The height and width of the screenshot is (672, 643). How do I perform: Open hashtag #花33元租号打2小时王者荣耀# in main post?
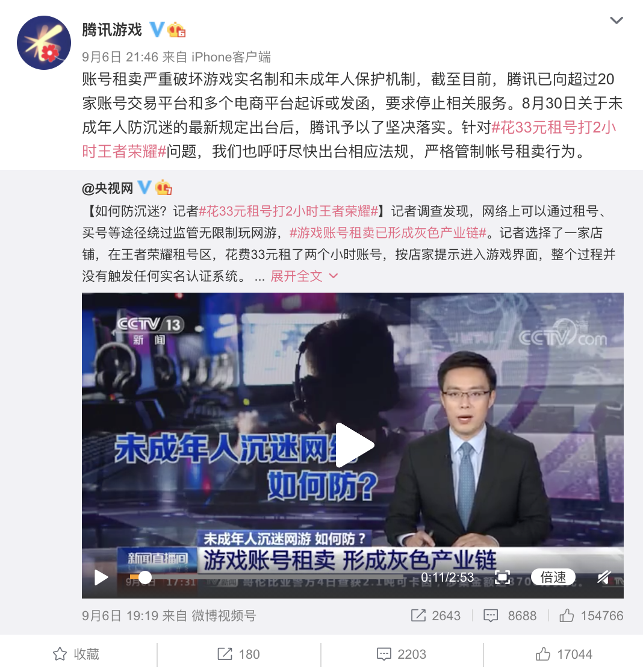(x=349, y=139)
